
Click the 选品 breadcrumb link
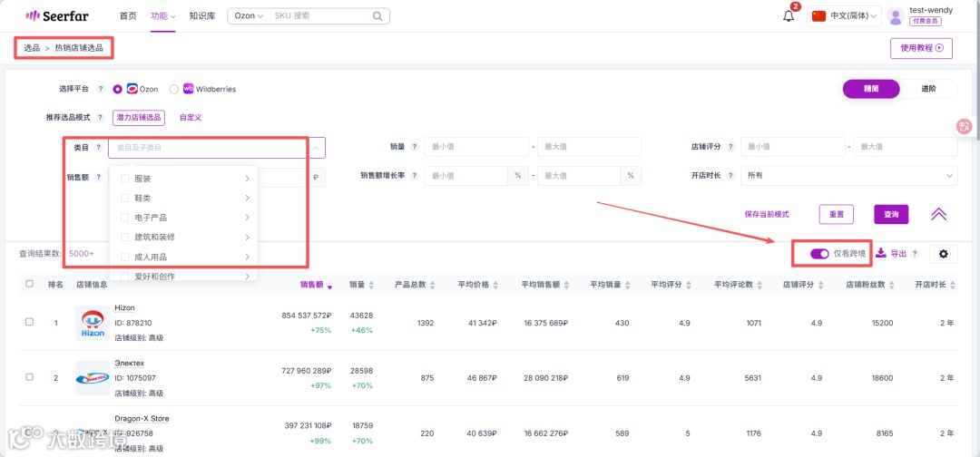point(32,48)
